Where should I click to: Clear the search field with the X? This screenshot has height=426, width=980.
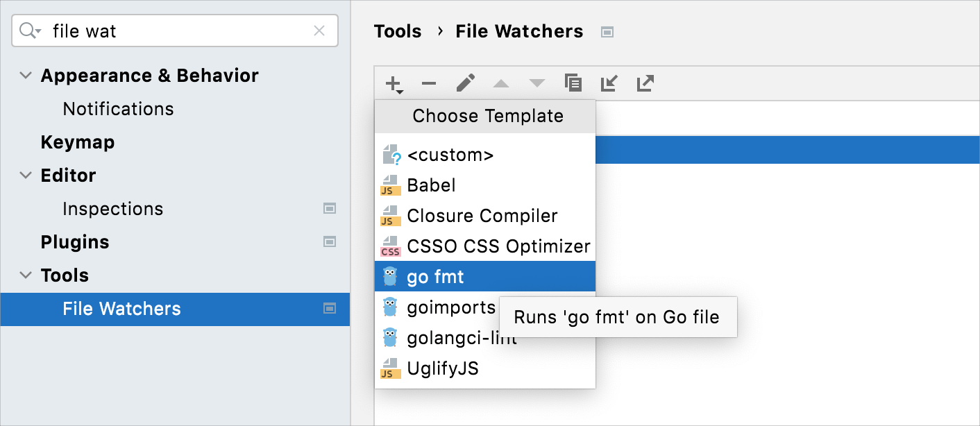click(319, 31)
